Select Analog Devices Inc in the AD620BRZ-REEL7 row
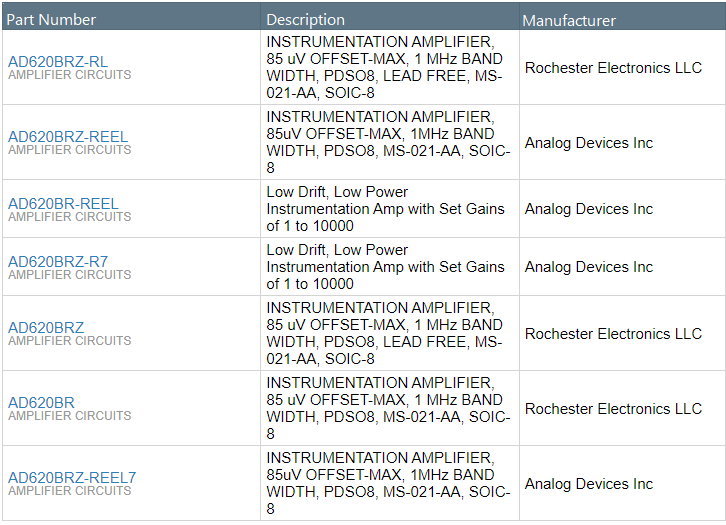The image size is (726, 525). (x=588, y=484)
